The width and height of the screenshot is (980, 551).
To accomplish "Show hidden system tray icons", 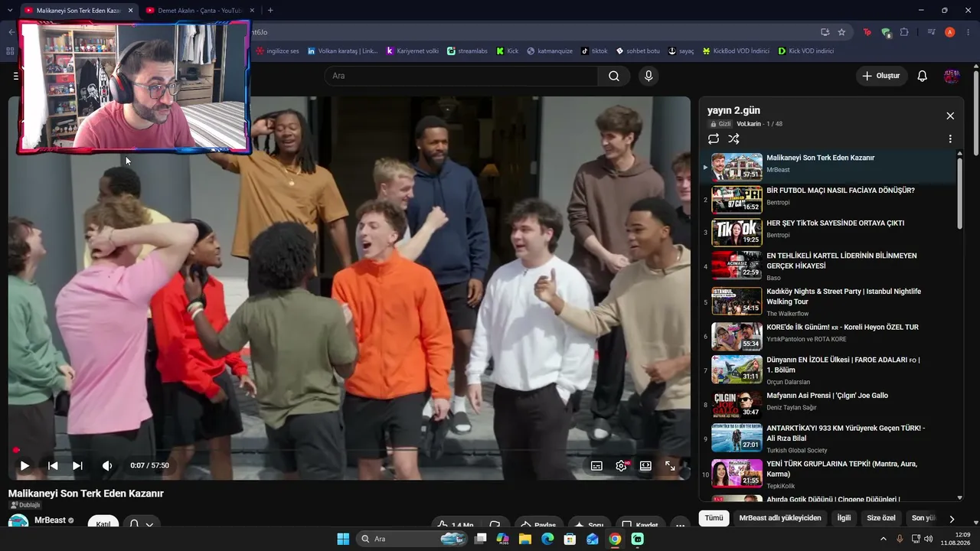I will (x=883, y=539).
